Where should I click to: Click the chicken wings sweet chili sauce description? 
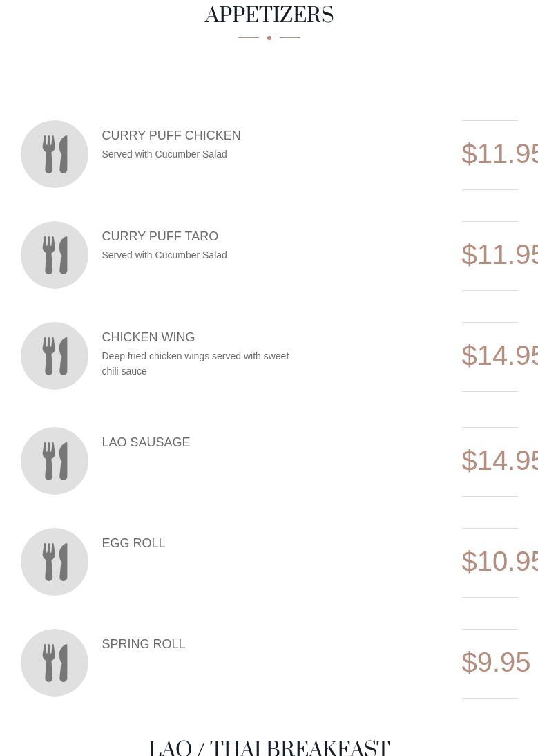pos(195,363)
